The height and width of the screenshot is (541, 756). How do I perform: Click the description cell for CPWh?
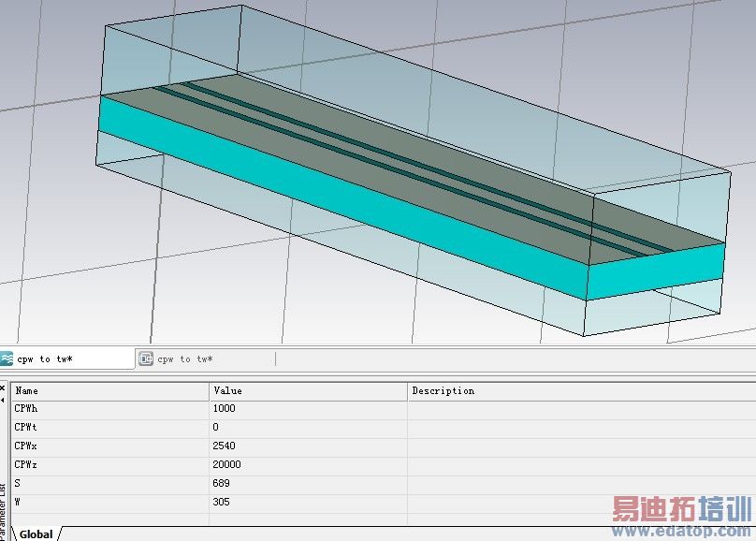(582, 409)
